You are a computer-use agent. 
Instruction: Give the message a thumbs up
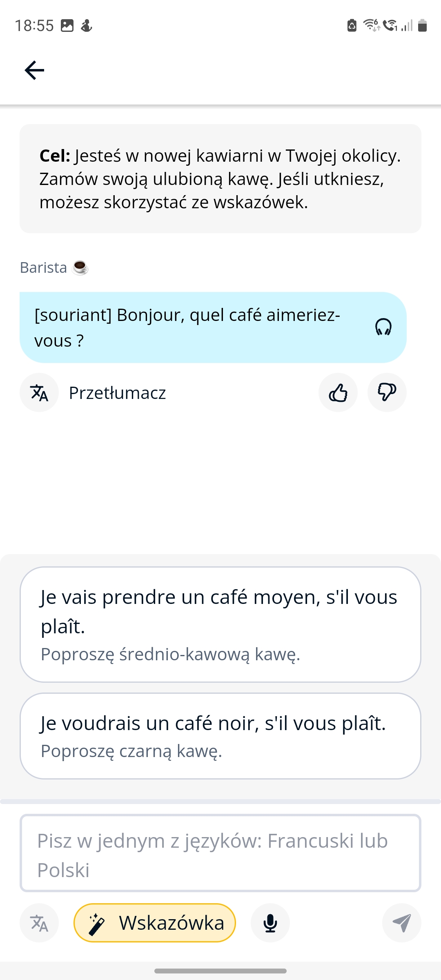(338, 393)
